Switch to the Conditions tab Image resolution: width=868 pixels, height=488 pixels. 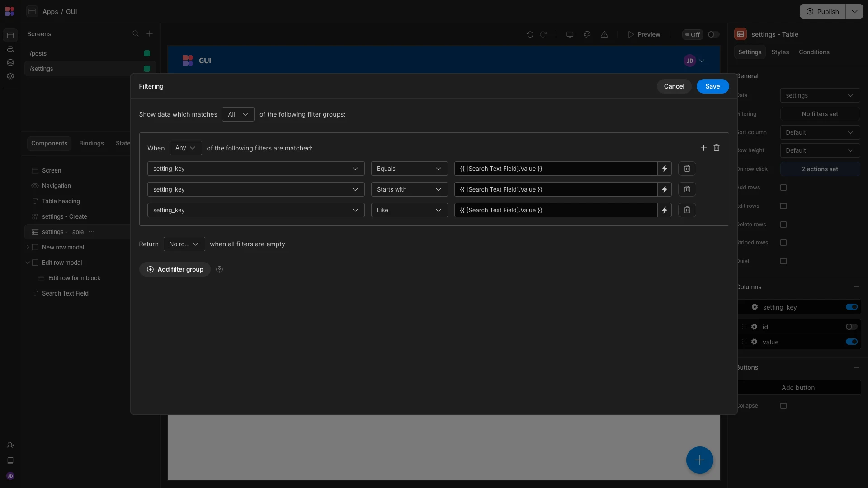coord(814,52)
